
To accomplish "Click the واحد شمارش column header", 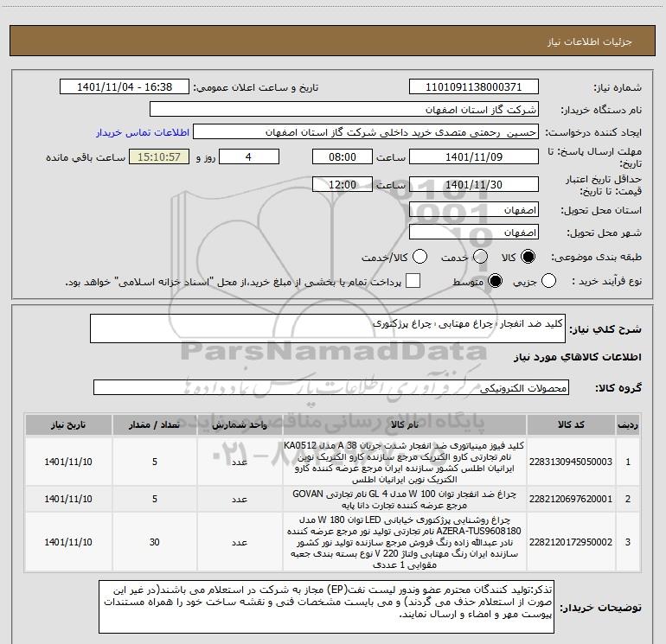I will 240,424.
